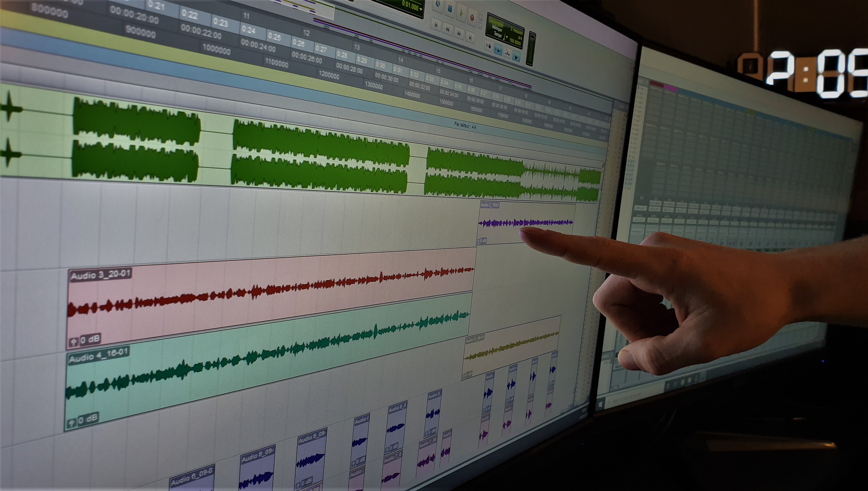Open the counter dropdown arrow next to 0:01.000

pos(421,9)
